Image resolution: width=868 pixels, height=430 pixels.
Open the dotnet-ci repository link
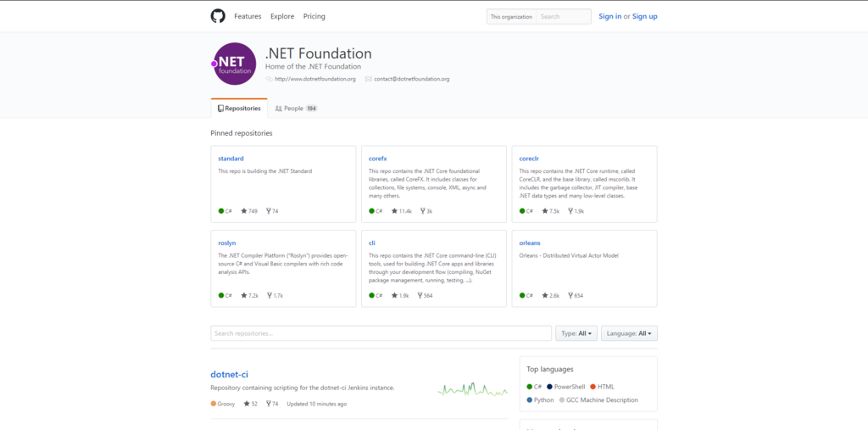[x=229, y=374]
